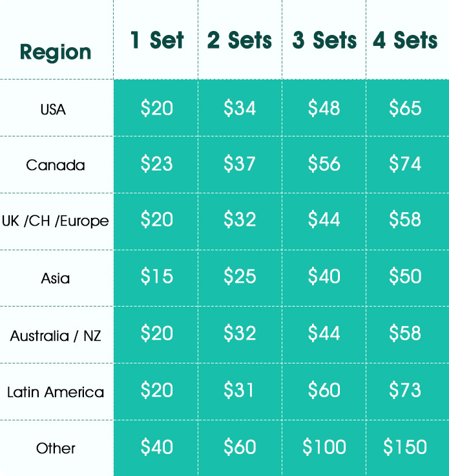This screenshot has height=476, width=449.
Task: Click the Latin America row label
Action: (56, 392)
